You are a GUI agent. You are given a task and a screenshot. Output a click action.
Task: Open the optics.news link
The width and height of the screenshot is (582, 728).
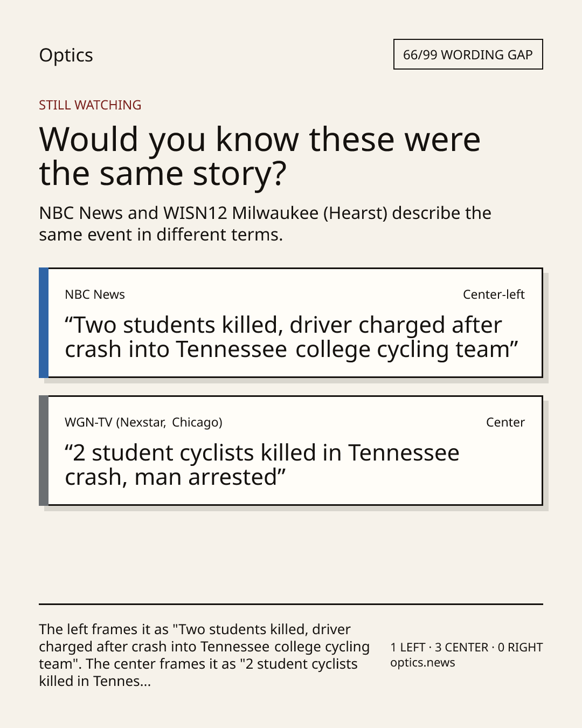pyautogui.click(x=422, y=663)
